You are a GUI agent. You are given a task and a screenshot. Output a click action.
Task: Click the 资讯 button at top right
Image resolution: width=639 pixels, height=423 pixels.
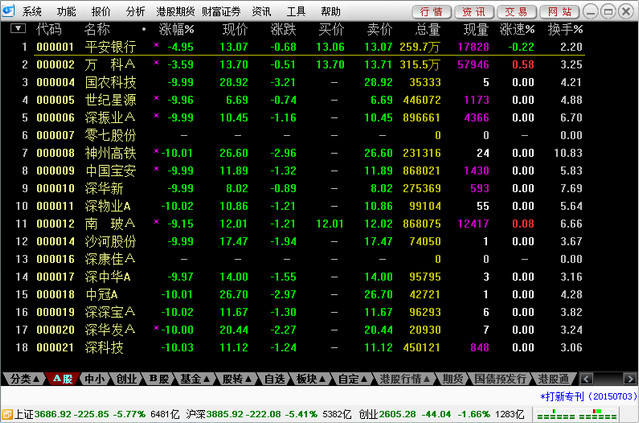click(474, 12)
